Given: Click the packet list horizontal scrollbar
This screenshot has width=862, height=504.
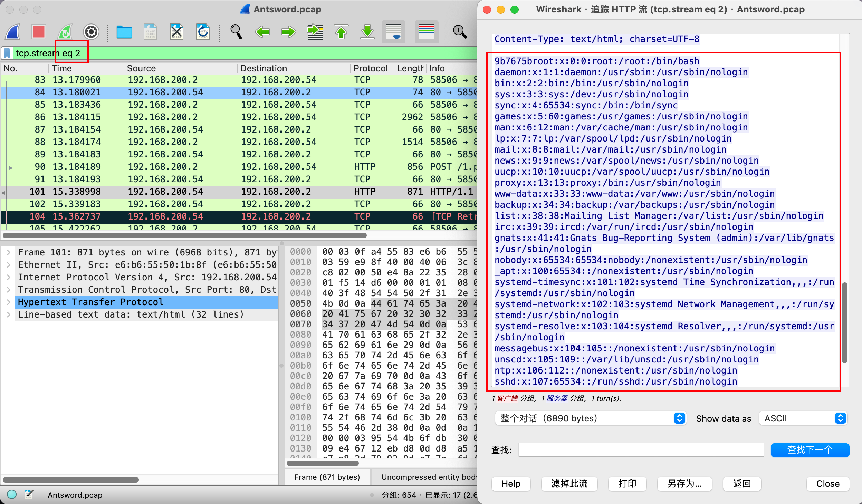Looking at the screenshot, I should pos(185,235).
